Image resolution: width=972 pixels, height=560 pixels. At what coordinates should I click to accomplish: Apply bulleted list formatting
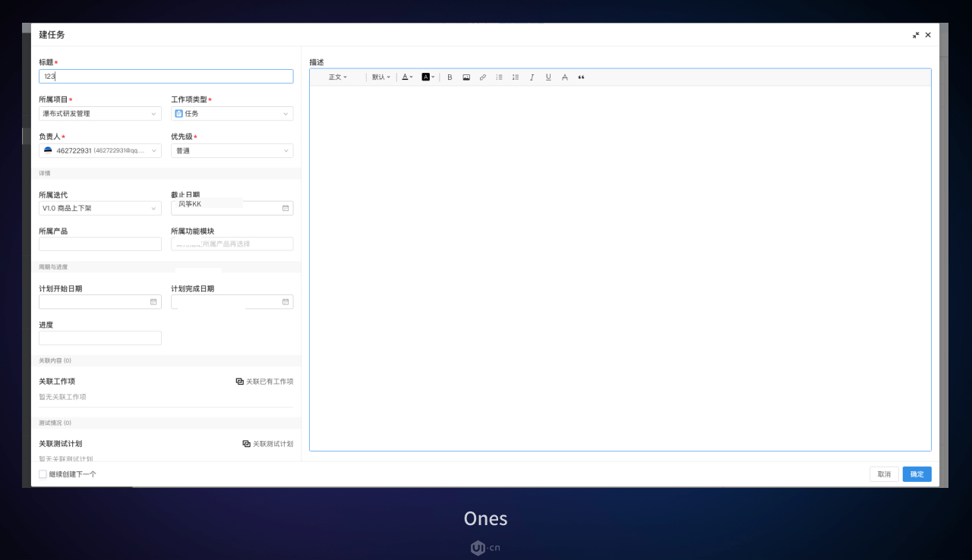(x=499, y=77)
